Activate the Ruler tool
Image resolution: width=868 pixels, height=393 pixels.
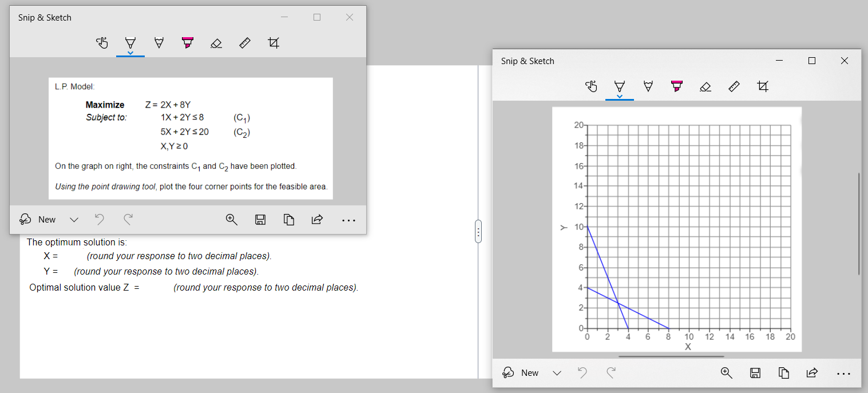tap(244, 42)
